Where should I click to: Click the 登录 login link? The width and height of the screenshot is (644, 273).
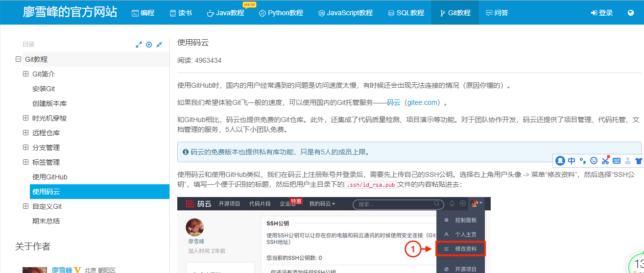(x=602, y=13)
